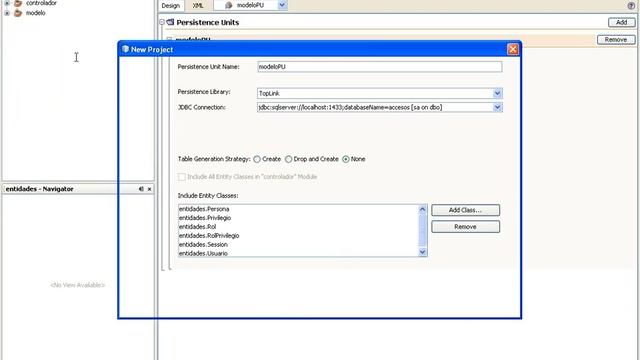Screen dimensions: 640x360
Task: Click the Persistence Units section icon
Action: [170, 22]
